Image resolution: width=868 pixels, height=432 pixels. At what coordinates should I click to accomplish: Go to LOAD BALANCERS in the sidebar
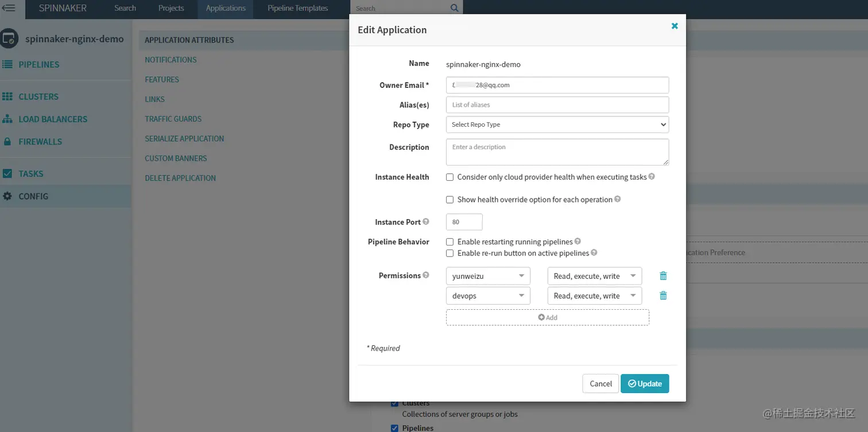(53, 119)
